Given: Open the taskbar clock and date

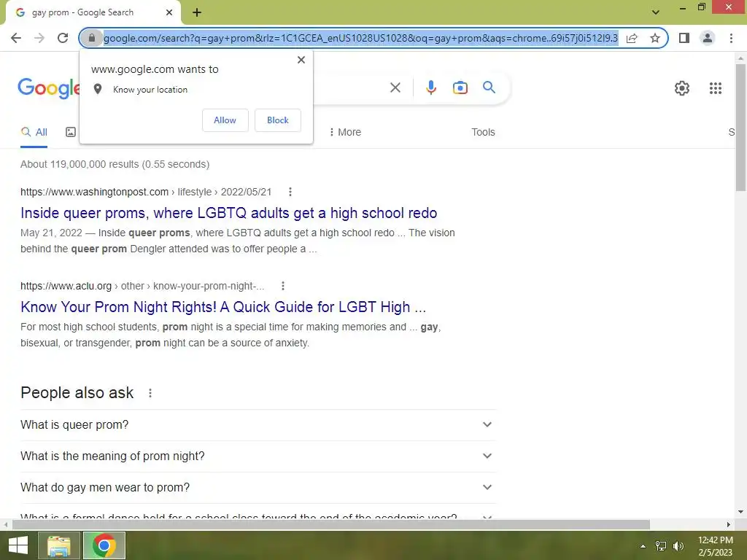Looking at the screenshot, I should pyautogui.click(x=715, y=546).
